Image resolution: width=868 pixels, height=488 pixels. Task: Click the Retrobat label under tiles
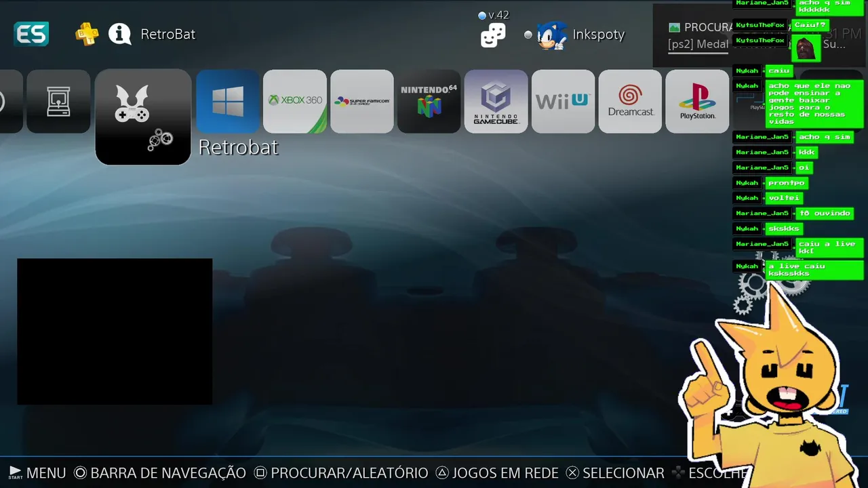(x=238, y=147)
